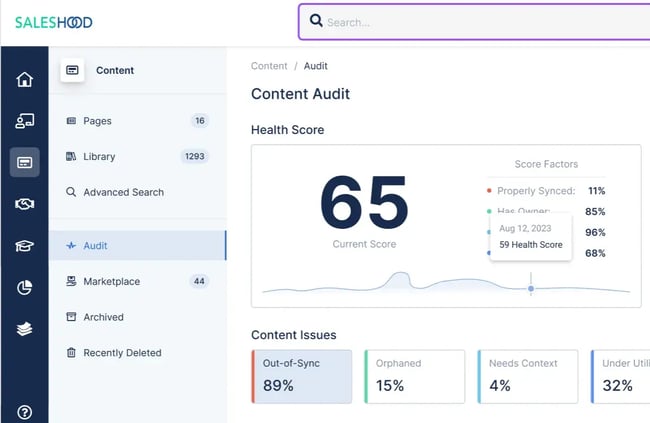
Task: Click the 85% score factor value
Action: pyautogui.click(x=595, y=212)
